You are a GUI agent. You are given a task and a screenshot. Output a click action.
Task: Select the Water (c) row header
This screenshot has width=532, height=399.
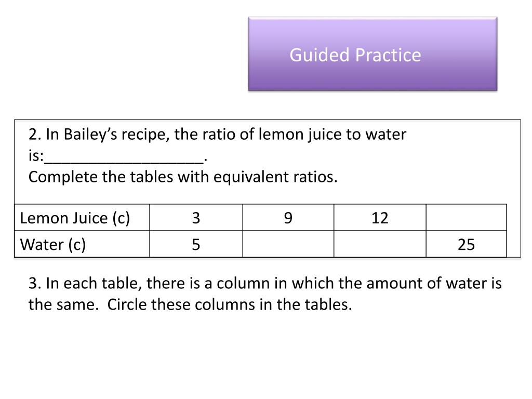(82, 244)
